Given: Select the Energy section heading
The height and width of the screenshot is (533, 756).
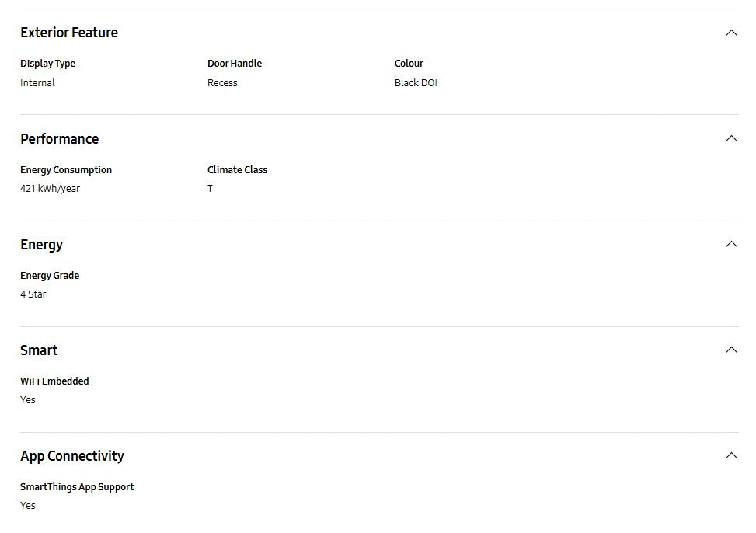Looking at the screenshot, I should pos(42,245).
